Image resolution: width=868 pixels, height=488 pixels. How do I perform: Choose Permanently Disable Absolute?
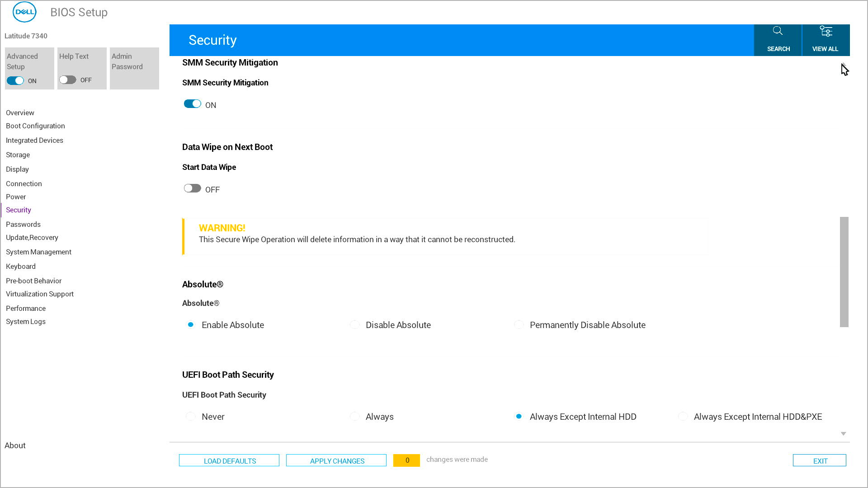[x=519, y=324]
